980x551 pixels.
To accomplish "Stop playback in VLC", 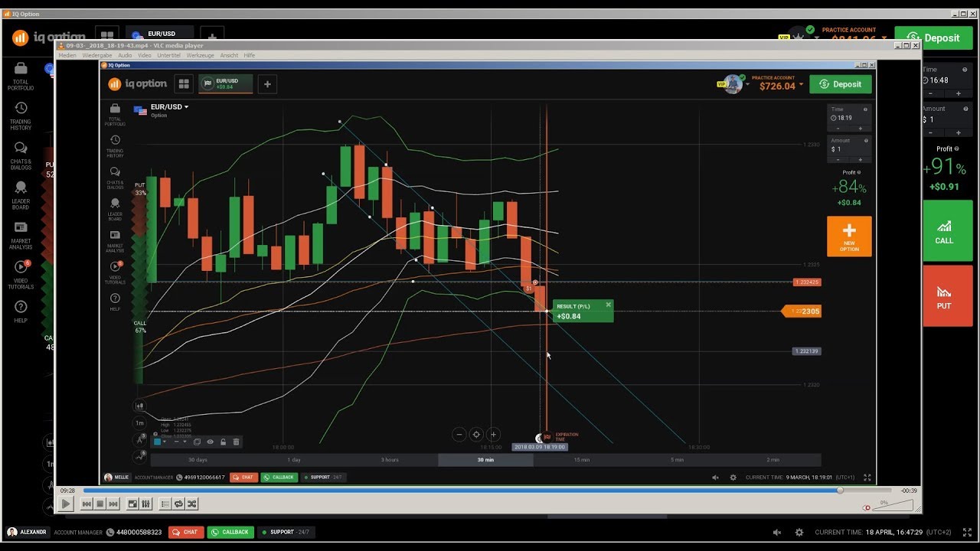I will coord(100,504).
